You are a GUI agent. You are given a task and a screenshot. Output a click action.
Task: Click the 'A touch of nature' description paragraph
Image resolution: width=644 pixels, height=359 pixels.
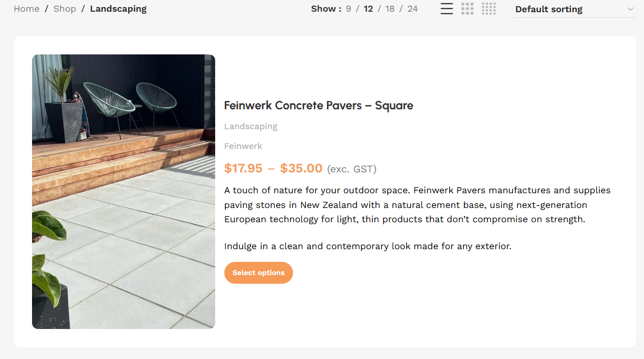pyautogui.click(x=417, y=205)
